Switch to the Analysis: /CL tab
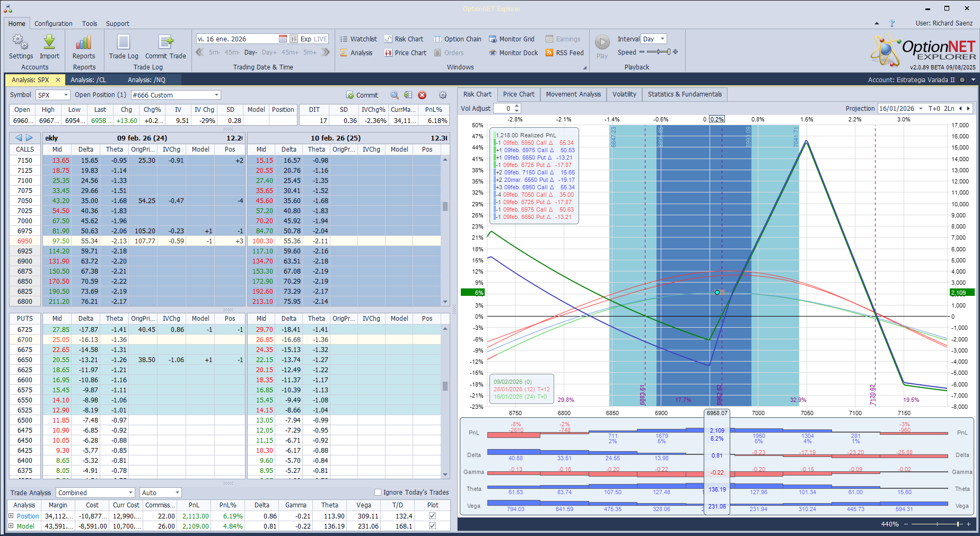The image size is (980, 536). pyautogui.click(x=88, y=80)
